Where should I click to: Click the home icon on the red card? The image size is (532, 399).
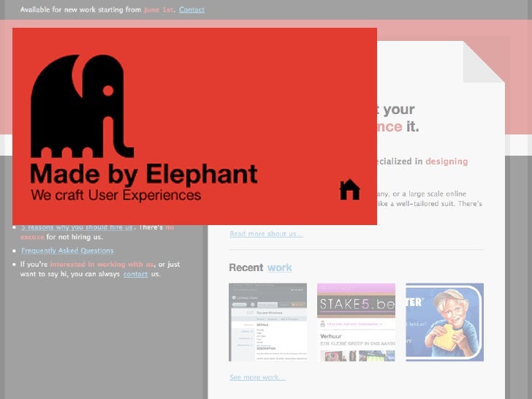tap(350, 189)
